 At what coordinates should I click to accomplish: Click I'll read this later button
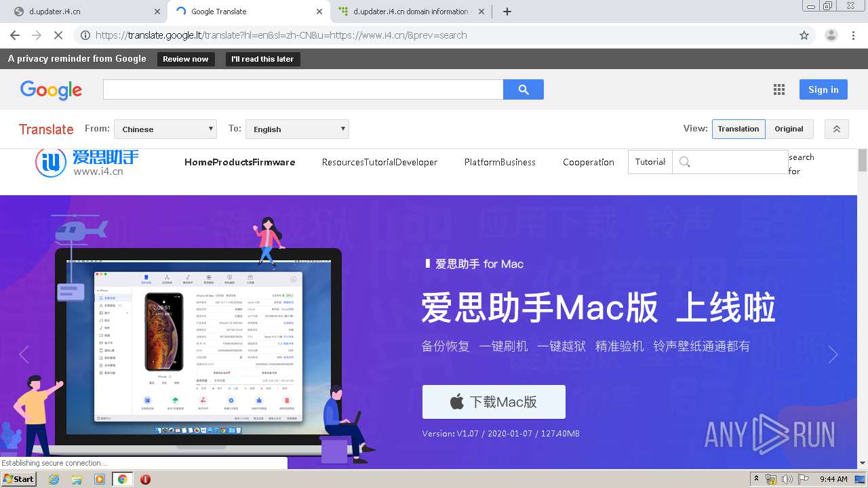point(262,59)
